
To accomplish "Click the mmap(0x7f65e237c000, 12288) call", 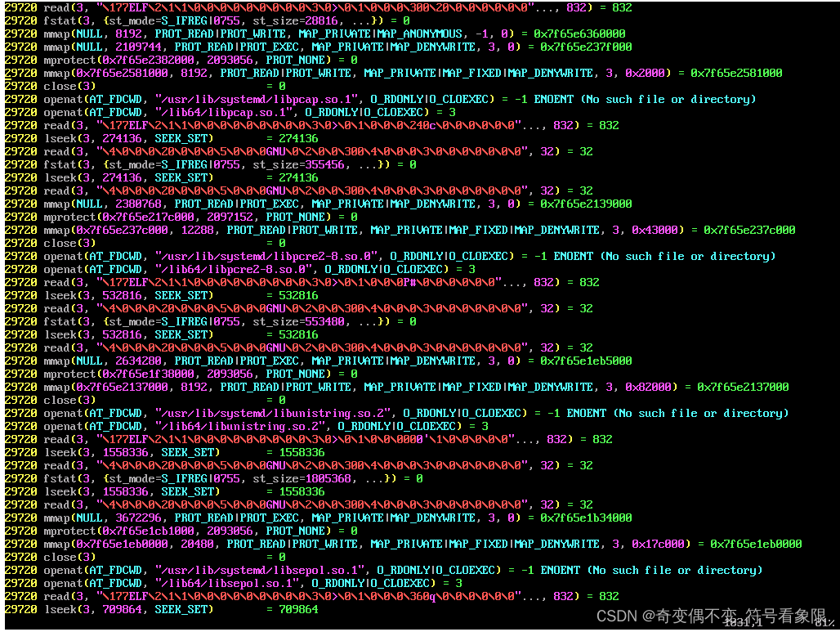I will point(400,230).
